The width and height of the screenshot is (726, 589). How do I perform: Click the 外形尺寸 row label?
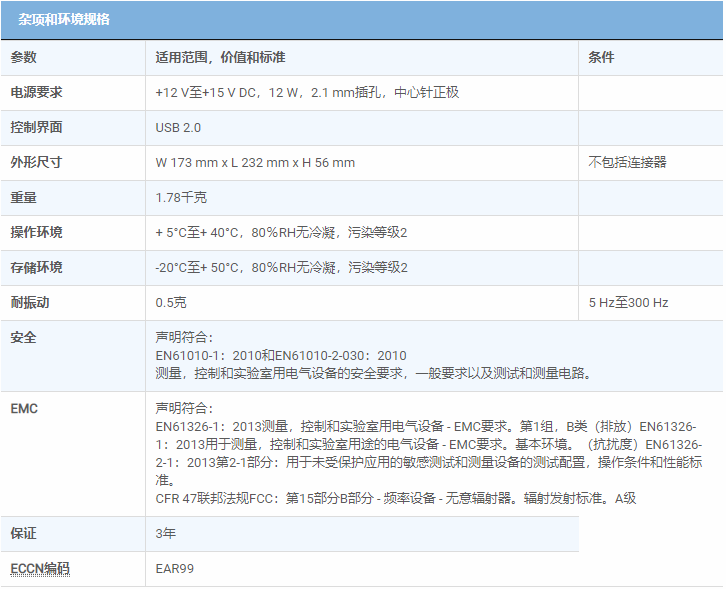tap(37, 163)
